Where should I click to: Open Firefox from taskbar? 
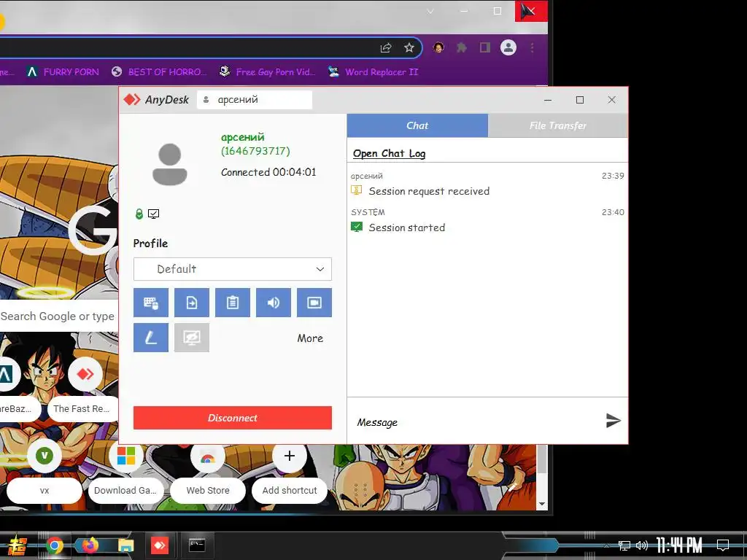tap(90, 545)
